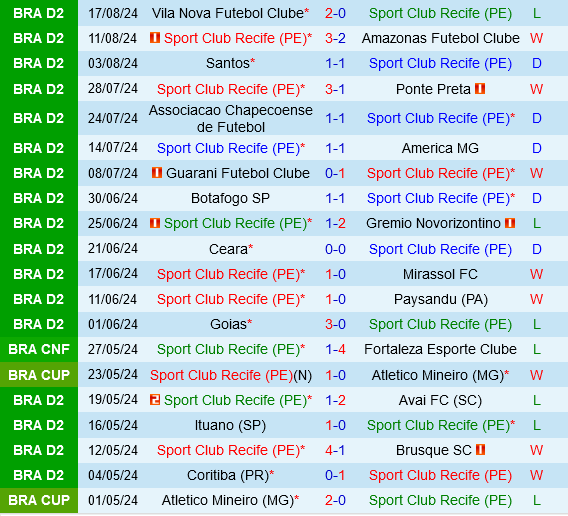Click the D result in the Botafogo SP row
Image resolution: width=568 pixels, height=516 pixels.
tap(536, 198)
